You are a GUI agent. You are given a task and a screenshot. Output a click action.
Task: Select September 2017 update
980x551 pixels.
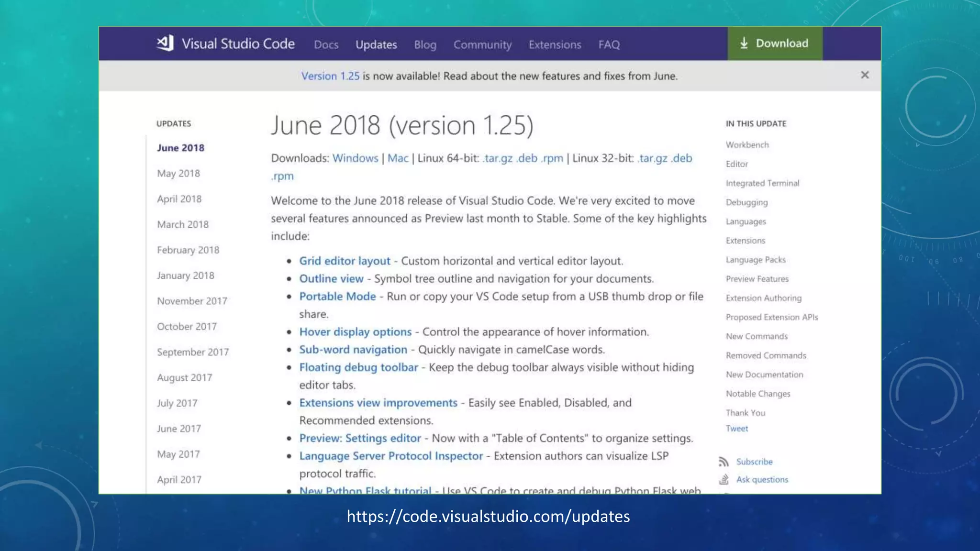pyautogui.click(x=193, y=352)
